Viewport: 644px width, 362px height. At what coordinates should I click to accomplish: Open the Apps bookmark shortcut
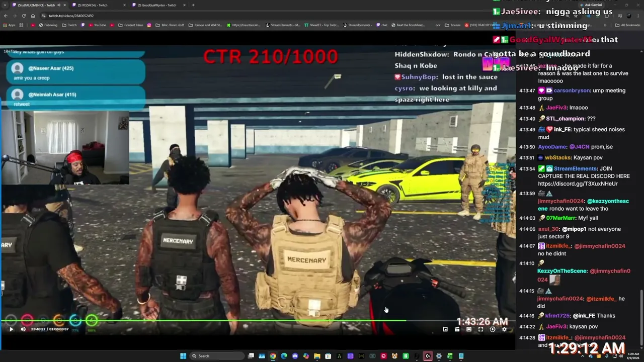[10, 25]
